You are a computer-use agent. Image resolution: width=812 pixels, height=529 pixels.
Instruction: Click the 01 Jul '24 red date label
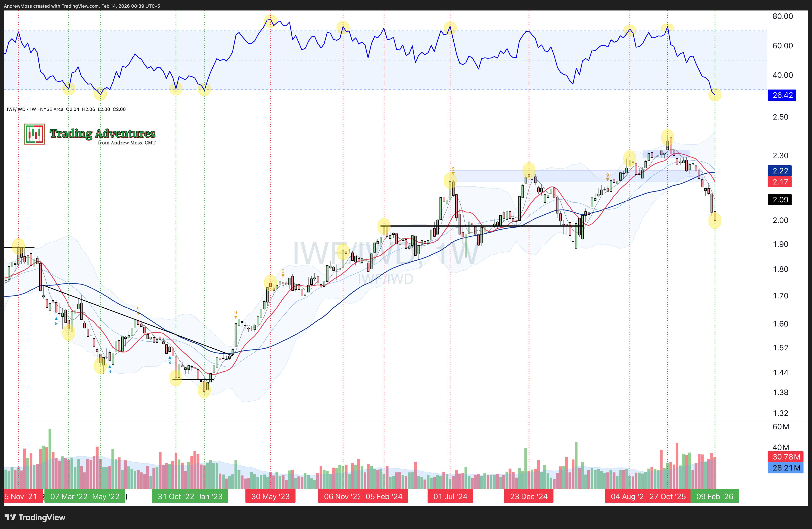(450, 496)
